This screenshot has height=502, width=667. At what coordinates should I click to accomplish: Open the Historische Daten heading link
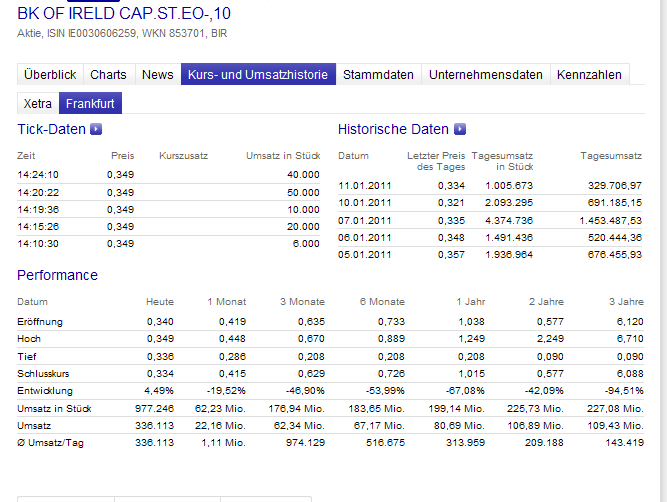393,129
